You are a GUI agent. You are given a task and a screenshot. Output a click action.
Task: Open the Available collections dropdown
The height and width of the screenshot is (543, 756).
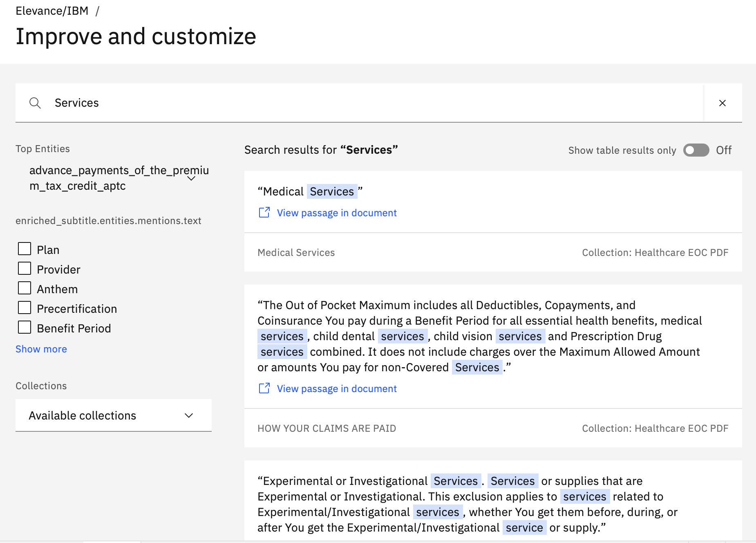click(113, 415)
